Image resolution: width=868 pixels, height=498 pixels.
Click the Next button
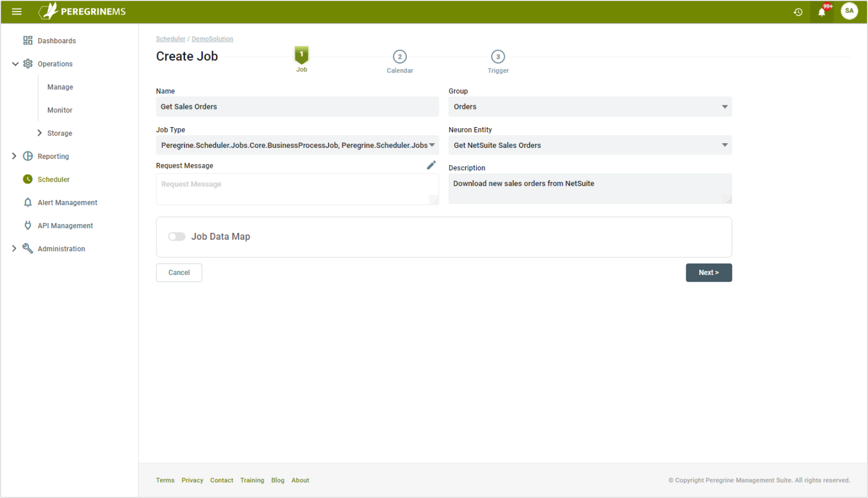pos(709,272)
